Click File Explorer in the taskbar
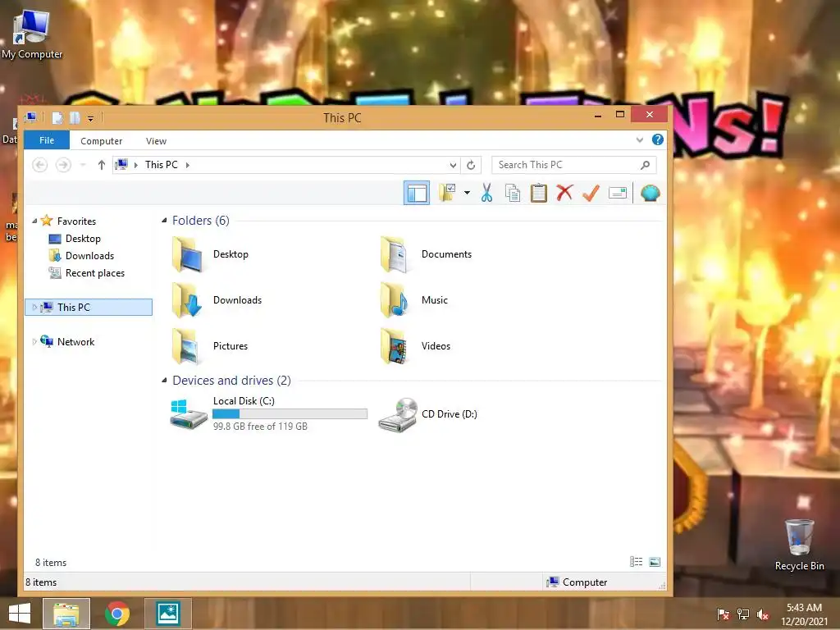840x630 pixels. point(66,614)
